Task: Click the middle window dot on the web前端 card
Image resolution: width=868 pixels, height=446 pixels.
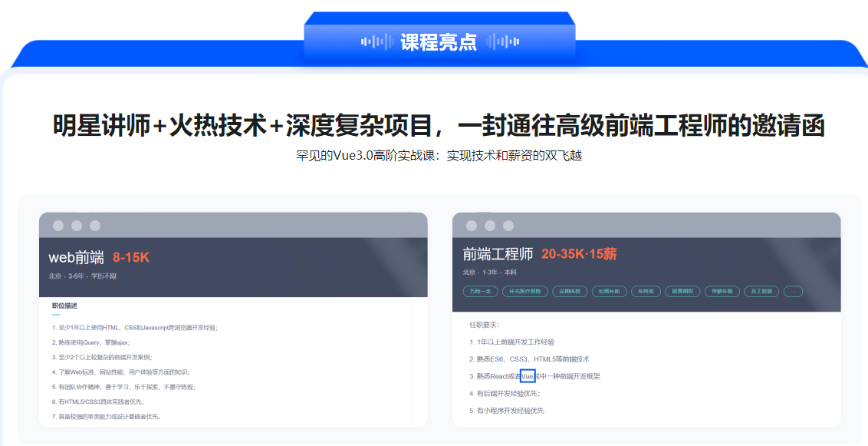Action: tap(75, 225)
